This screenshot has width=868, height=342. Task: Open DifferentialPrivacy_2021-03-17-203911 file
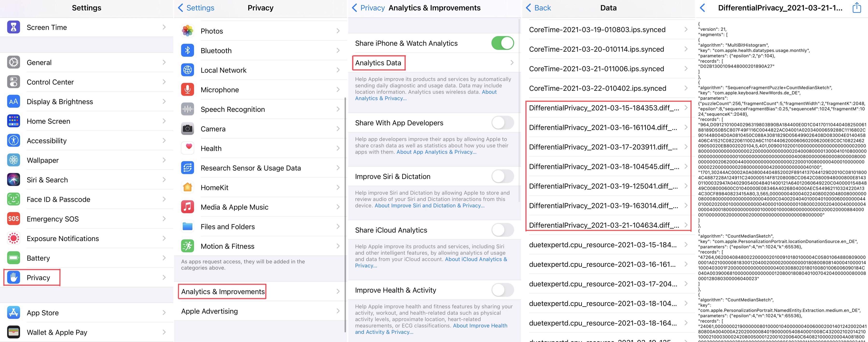point(609,147)
